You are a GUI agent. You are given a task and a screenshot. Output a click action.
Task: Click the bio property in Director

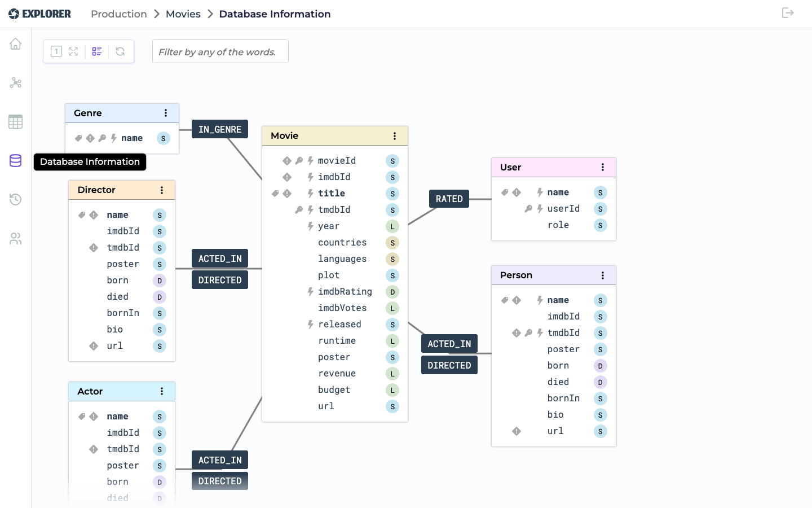coord(115,330)
